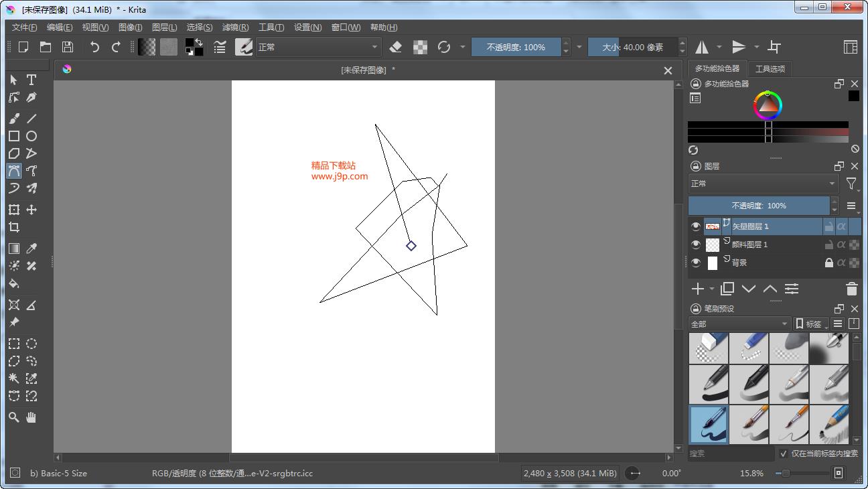Open the 设置(N) menu
Viewport: 868px width, 489px height.
point(308,27)
